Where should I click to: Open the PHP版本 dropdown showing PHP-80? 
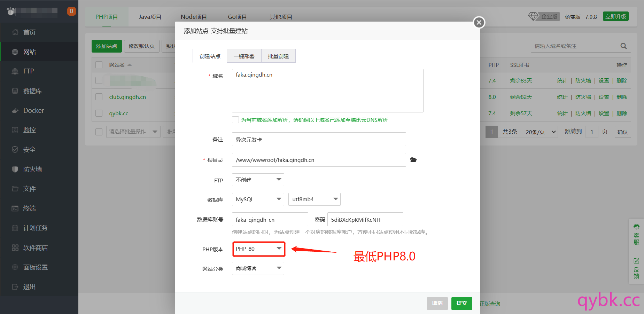click(258, 249)
